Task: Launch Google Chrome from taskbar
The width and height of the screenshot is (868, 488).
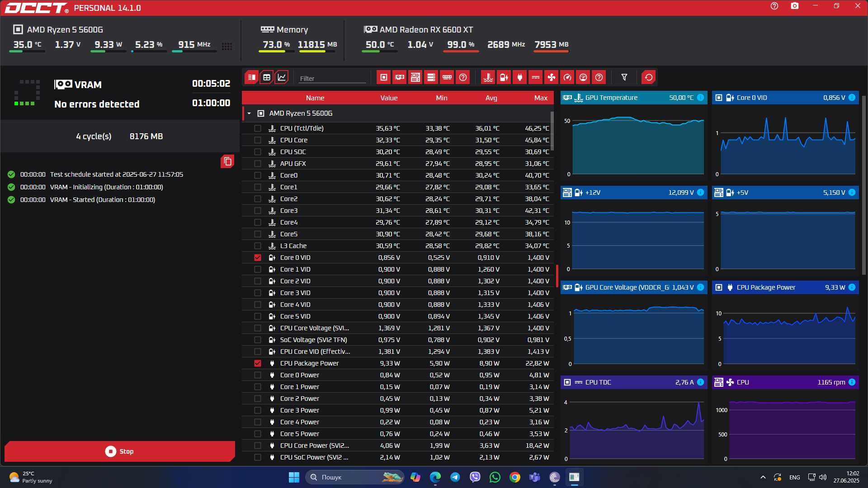Action: [514, 477]
